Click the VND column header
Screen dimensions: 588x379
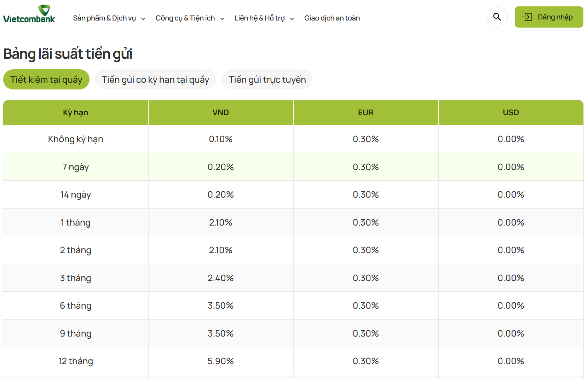point(221,112)
